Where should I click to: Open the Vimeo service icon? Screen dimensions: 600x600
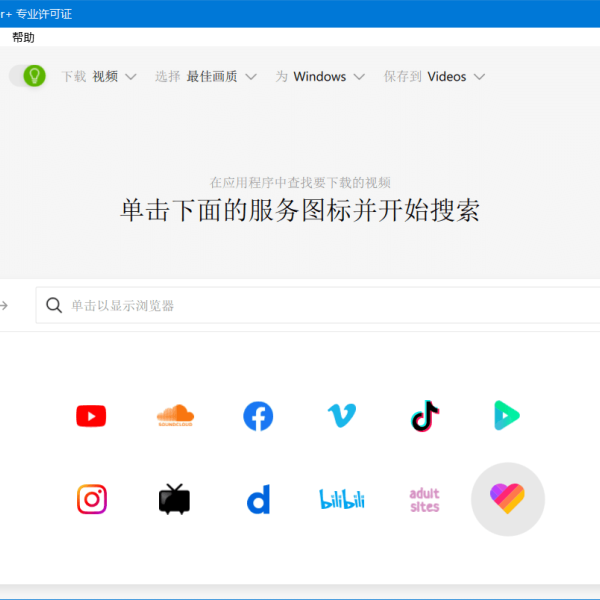(342, 416)
